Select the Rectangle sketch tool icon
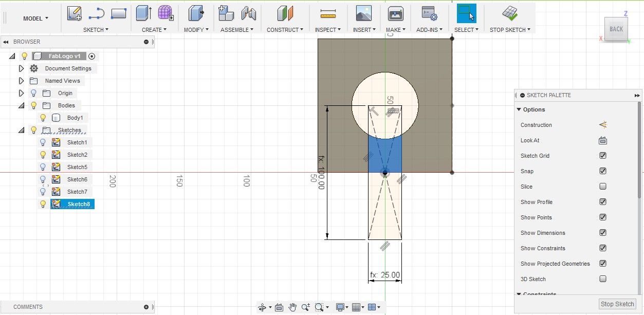 coord(119,13)
